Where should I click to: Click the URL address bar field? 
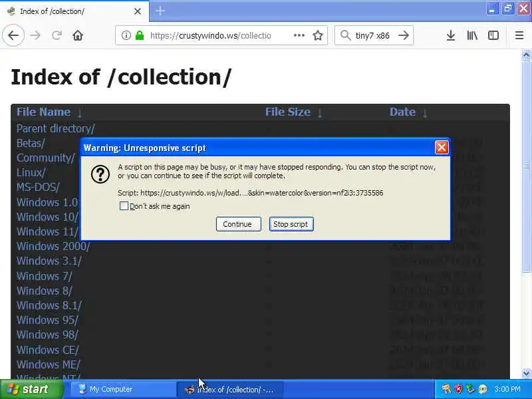click(221, 35)
